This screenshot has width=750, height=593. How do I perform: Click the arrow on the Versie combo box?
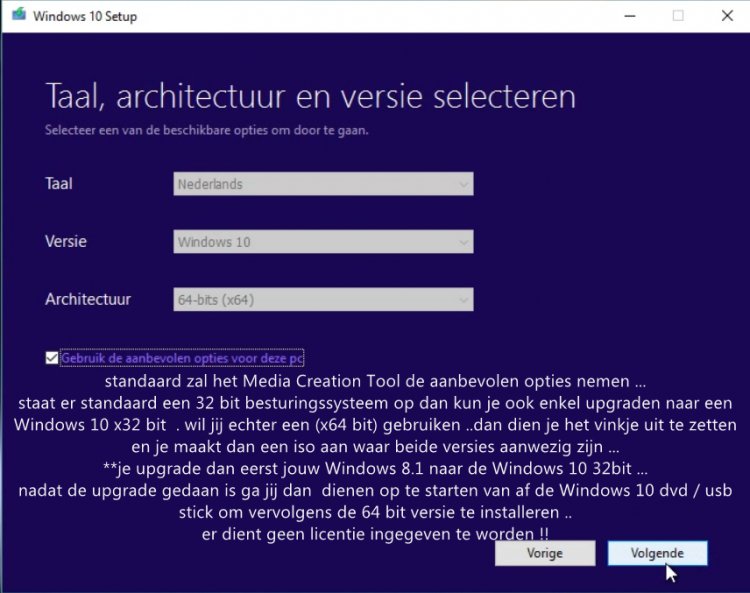pyautogui.click(x=462, y=242)
